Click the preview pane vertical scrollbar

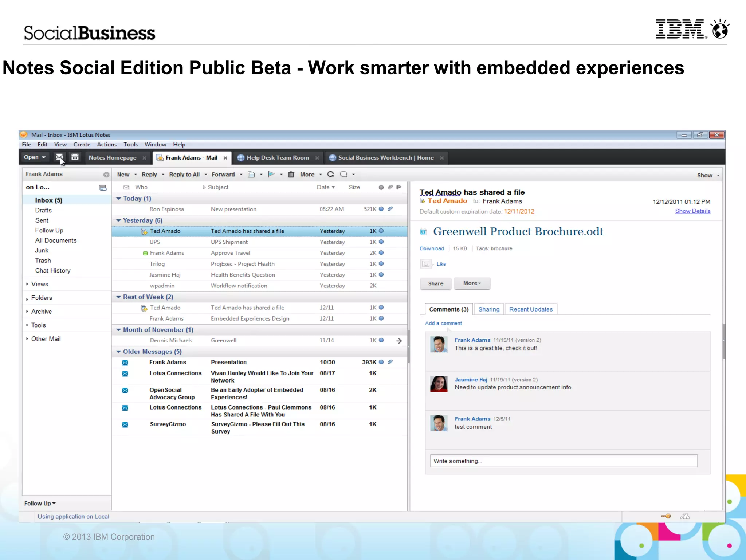(x=723, y=341)
